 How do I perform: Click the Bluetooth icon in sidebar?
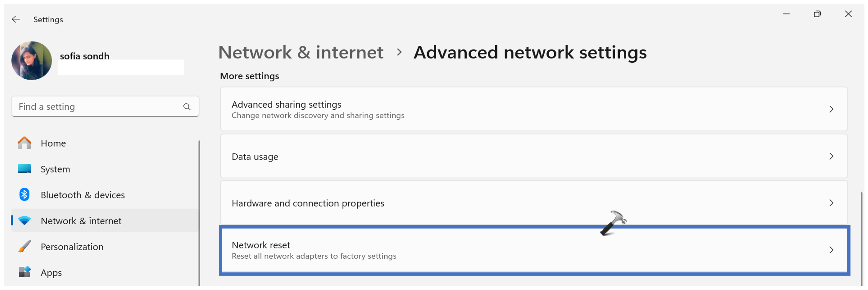point(24,195)
